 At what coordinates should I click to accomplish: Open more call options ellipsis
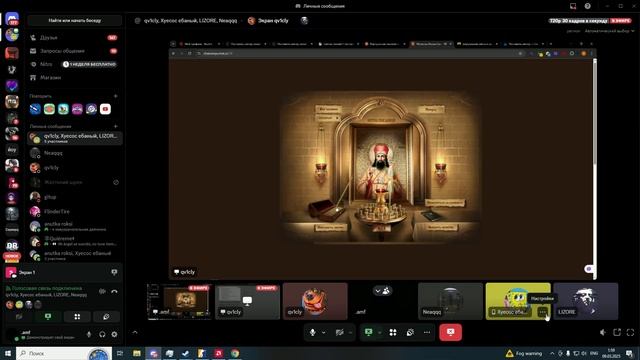click(427, 332)
